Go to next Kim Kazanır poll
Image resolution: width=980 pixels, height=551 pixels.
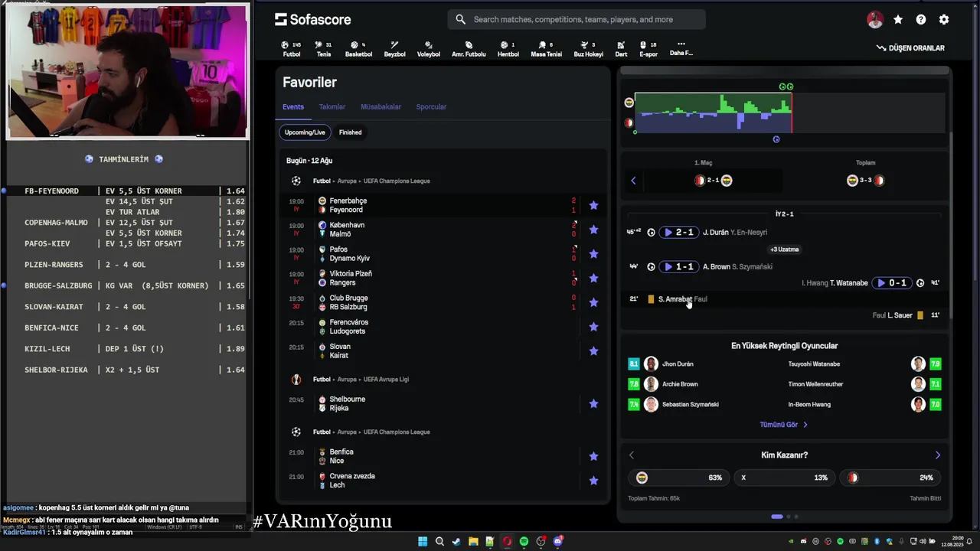click(938, 455)
